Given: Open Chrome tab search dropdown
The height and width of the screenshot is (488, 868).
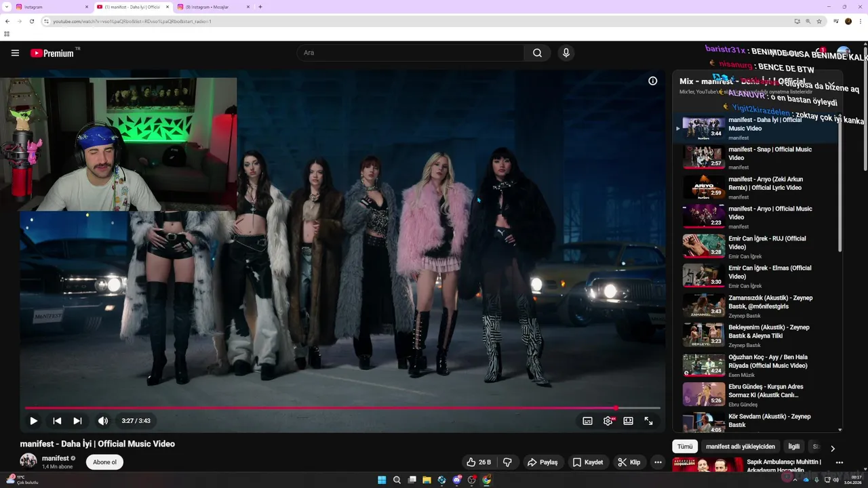Looking at the screenshot, I should 7,7.
